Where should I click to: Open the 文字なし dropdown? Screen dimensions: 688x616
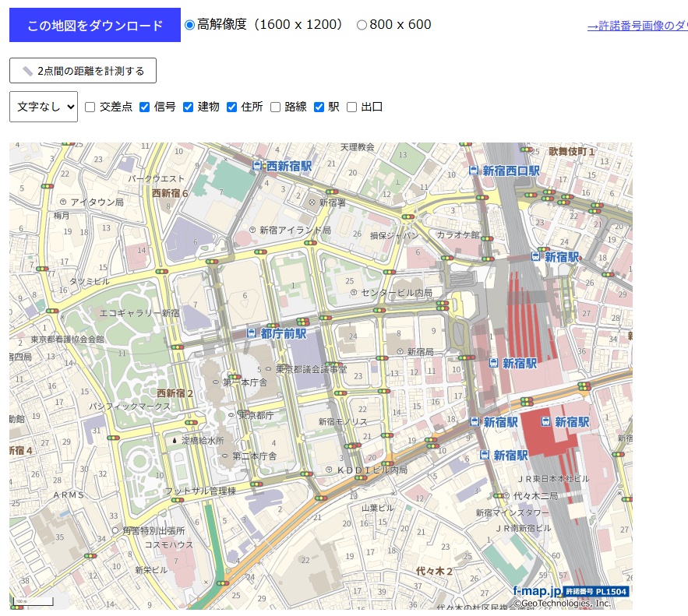click(x=44, y=107)
